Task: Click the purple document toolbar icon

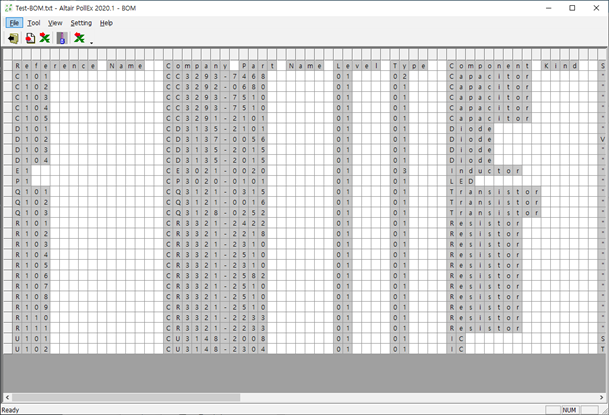Action: tap(61, 38)
